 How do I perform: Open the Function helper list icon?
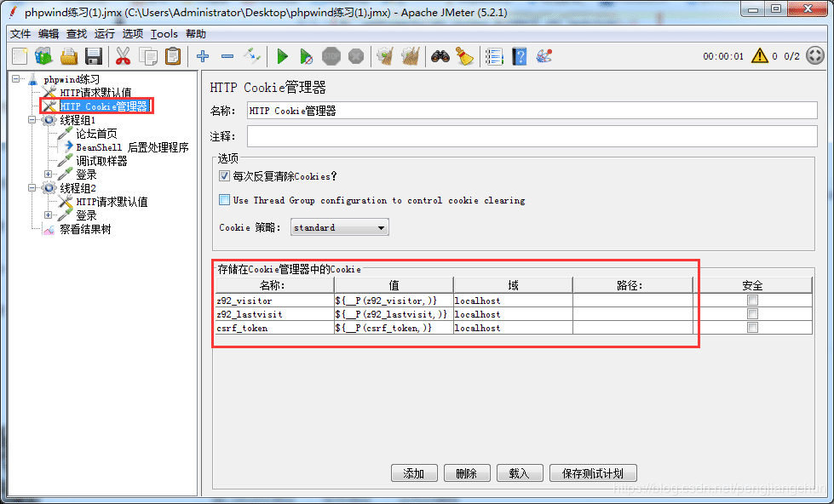pos(494,56)
